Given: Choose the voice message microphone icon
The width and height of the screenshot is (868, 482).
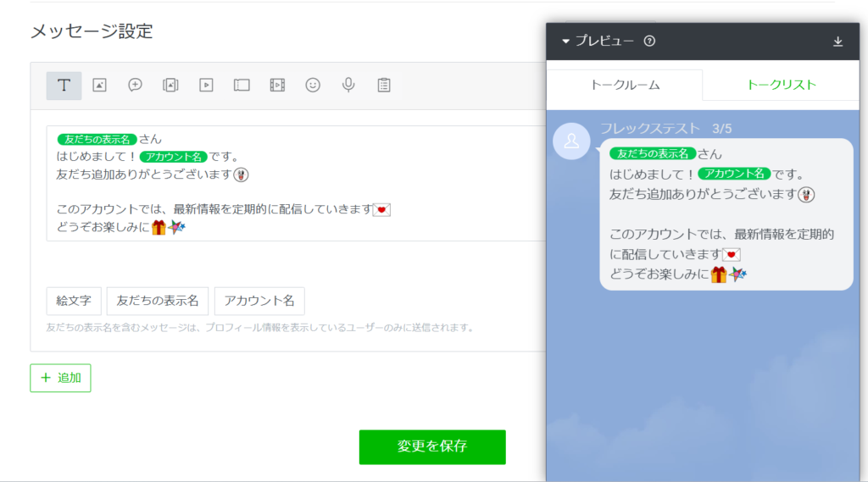Looking at the screenshot, I should [348, 86].
